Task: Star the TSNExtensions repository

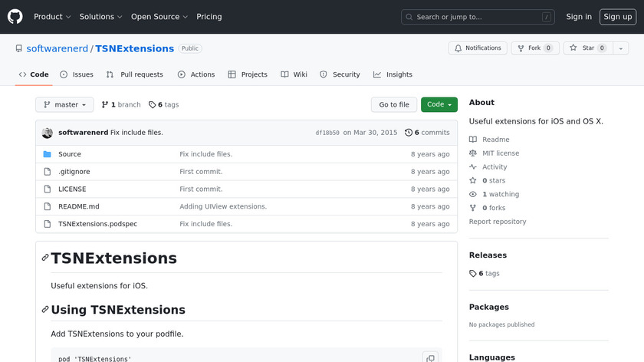Action: click(583, 48)
